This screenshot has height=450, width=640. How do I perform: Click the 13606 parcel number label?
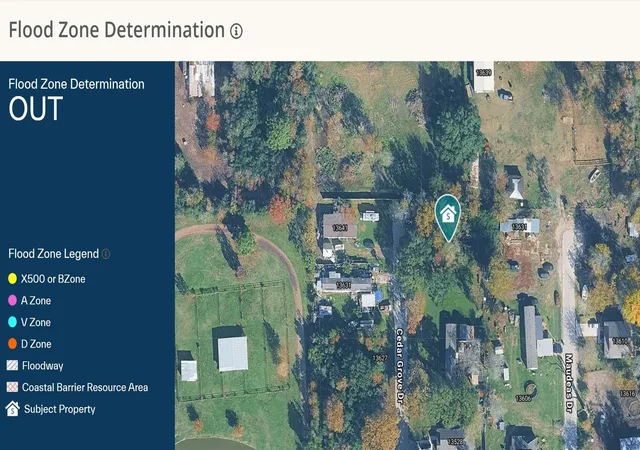point(523,398)
